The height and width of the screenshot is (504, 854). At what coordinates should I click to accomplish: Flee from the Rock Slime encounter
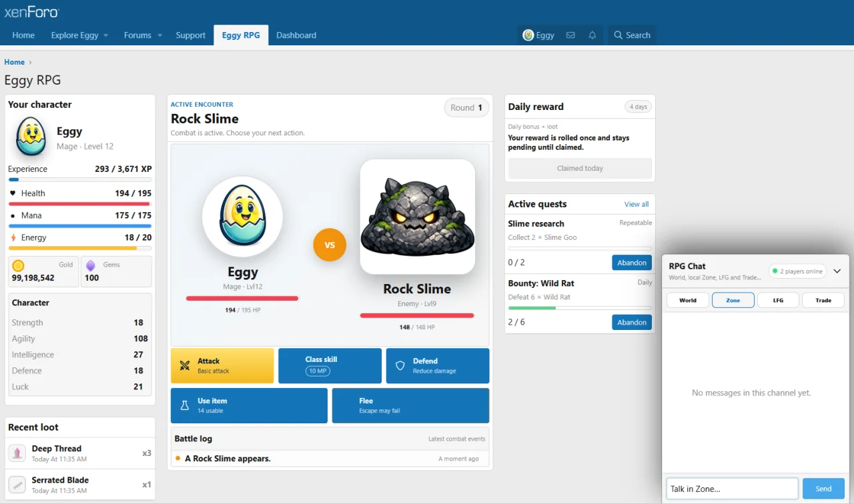pyautogui.click(x=411, y=405)
